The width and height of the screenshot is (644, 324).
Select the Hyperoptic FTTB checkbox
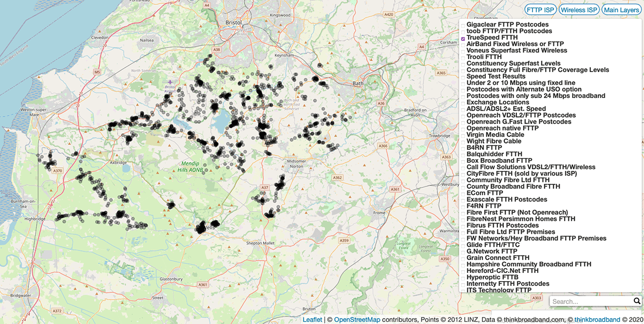(463, 277)
